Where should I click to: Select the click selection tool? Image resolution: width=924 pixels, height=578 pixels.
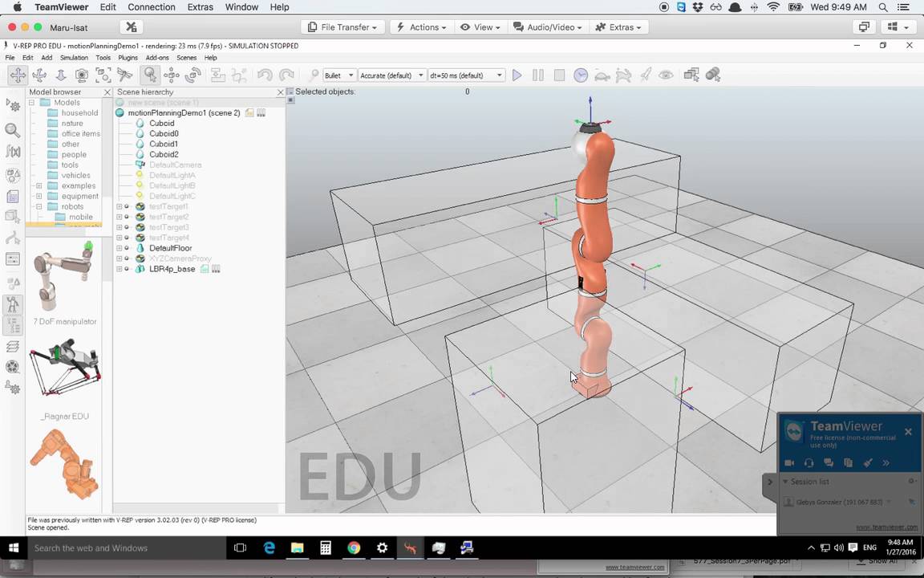150,75
